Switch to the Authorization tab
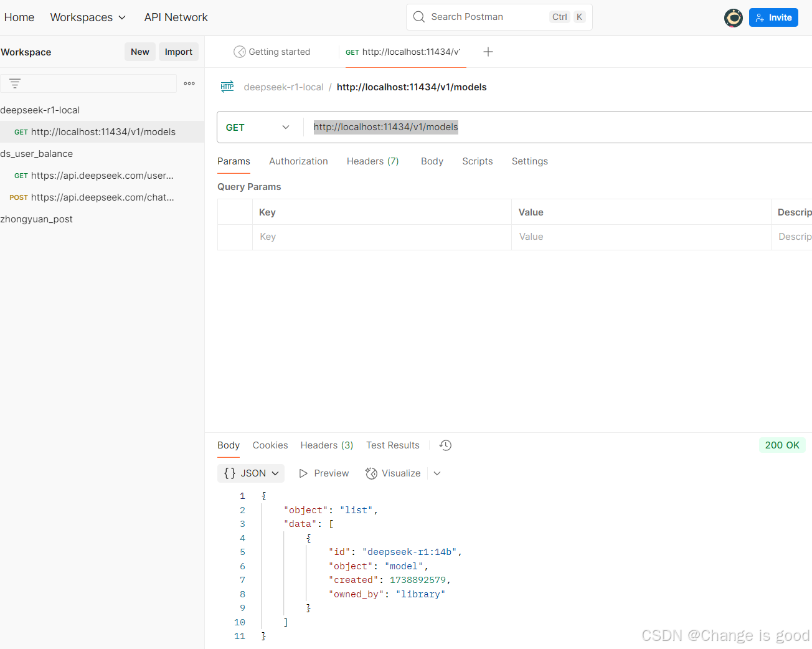 (298, 161)
